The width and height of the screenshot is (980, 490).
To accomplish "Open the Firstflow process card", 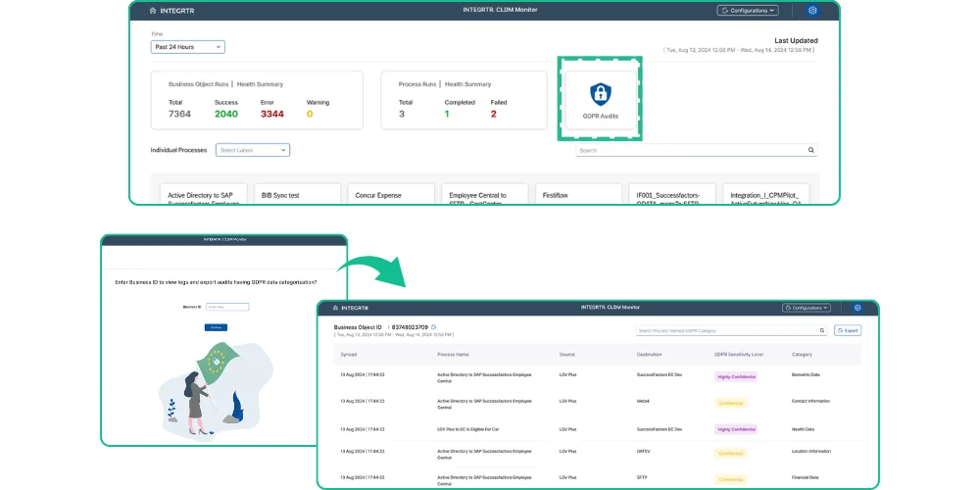I will (579, 194).
